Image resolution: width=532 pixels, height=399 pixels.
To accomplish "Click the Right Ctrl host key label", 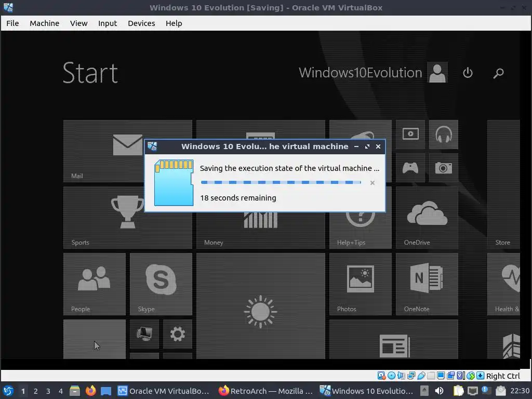I will [503, 376].
